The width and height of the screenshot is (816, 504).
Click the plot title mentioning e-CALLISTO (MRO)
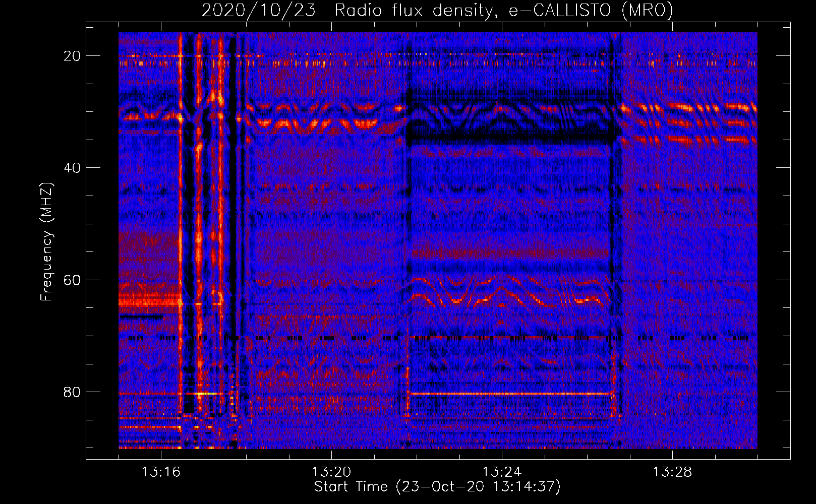437,11
